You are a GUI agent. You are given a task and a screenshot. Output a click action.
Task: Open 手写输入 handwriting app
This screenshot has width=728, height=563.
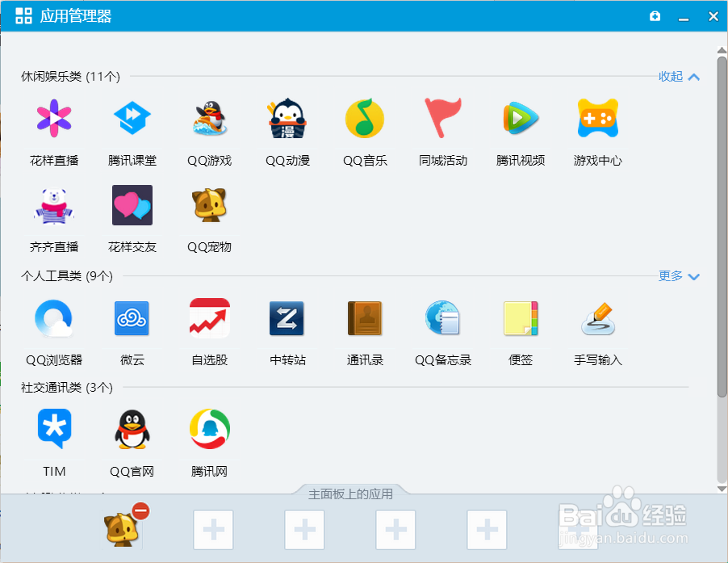[x=598, y=319]
